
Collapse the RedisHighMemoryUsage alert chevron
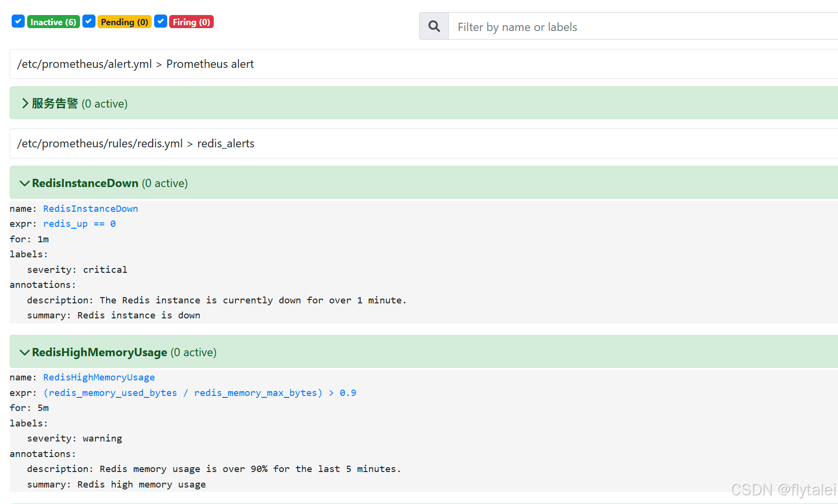pyautogui.click(x=25, y=352)
